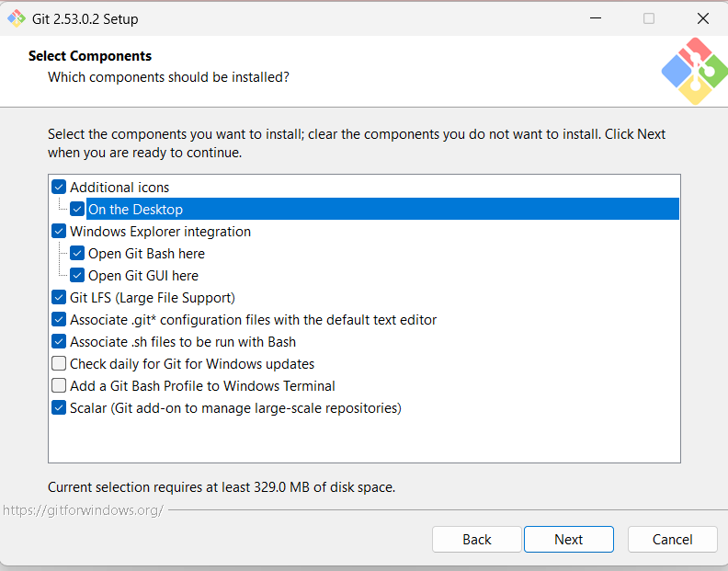Screen dimensions: 728x571
Task: Go to the next setup step
Action: click(569, 540)
